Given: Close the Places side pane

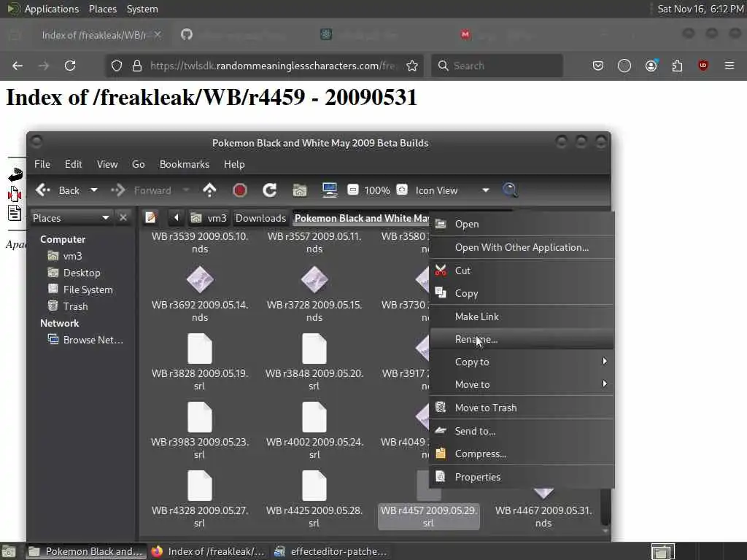Looking at the screenshot, I should [x=123, y=217].
